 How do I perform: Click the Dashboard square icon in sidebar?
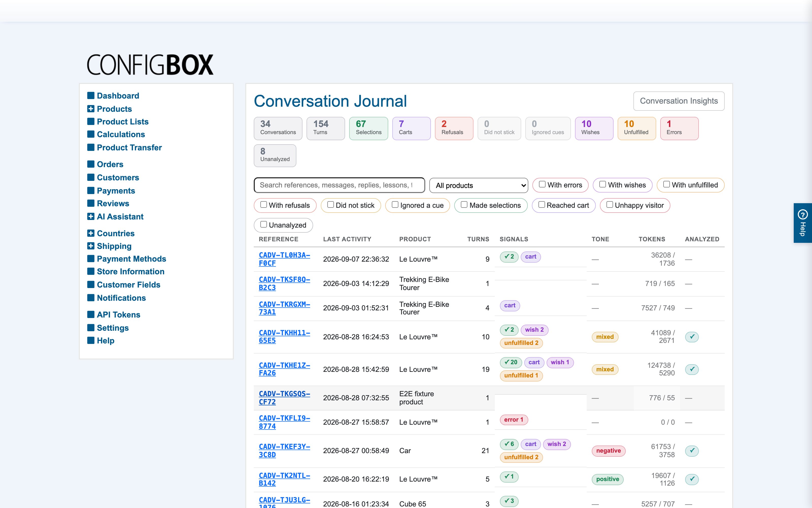(91, 96)
